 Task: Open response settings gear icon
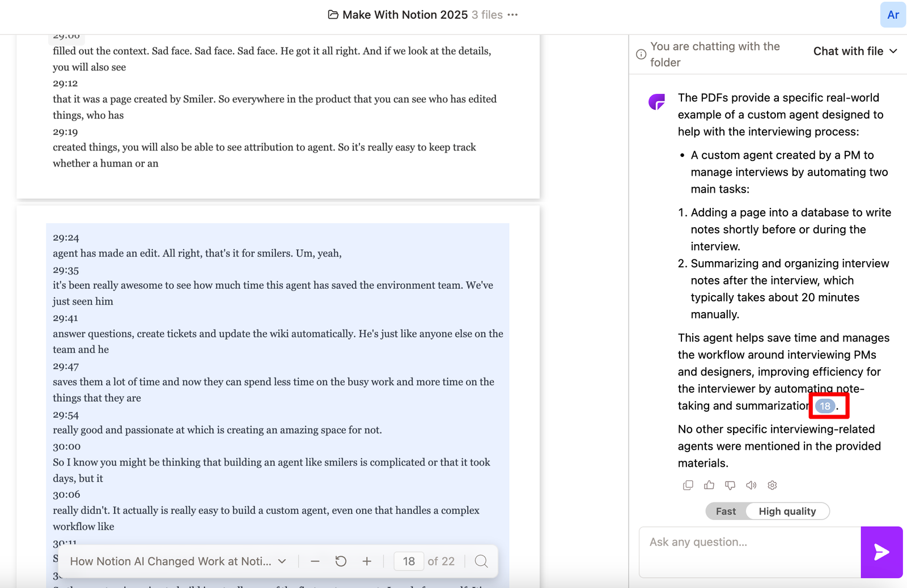[x=772, y=485]
